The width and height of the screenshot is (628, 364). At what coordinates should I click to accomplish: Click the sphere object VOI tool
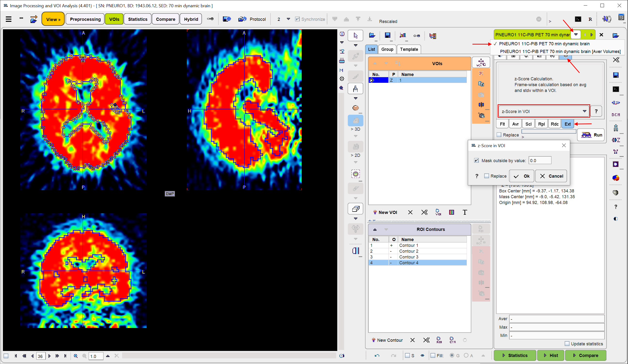tap(356, 108)
